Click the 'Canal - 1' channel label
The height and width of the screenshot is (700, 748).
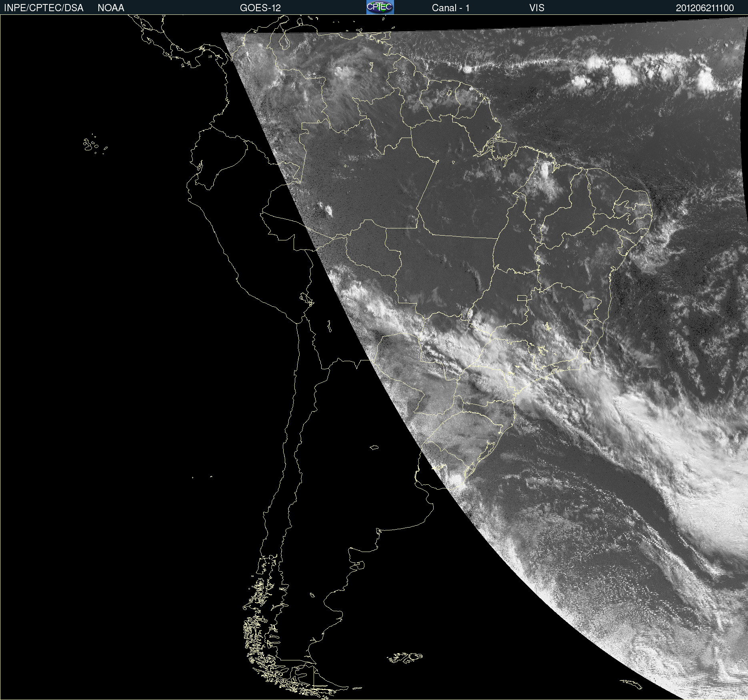[450, 8]
